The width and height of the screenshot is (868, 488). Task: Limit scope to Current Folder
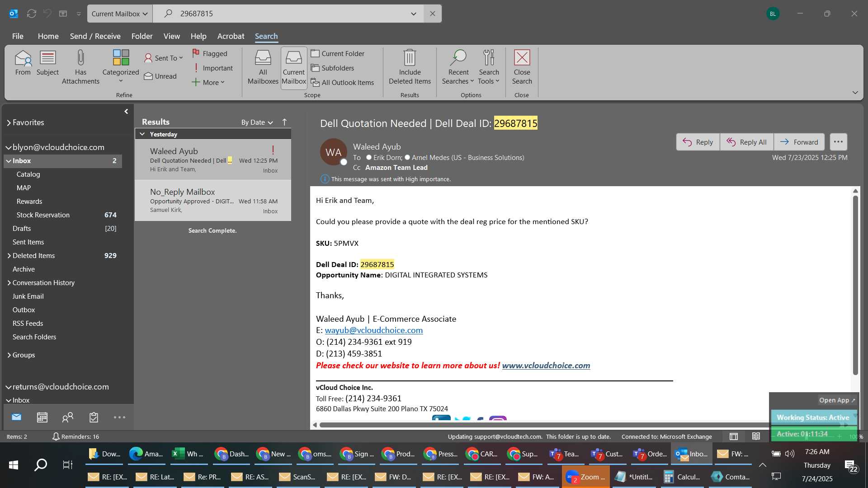(x=338, y=53)
